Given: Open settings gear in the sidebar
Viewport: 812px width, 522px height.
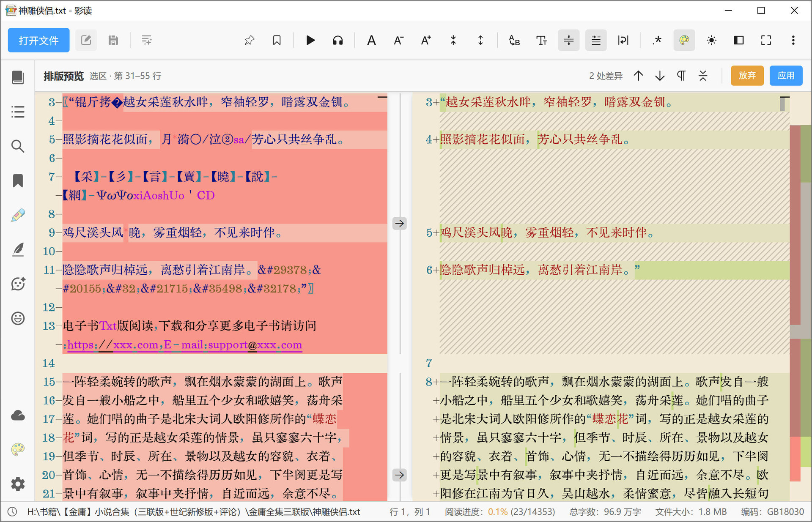Looking at the screenshot, I should tap(18, 484).
